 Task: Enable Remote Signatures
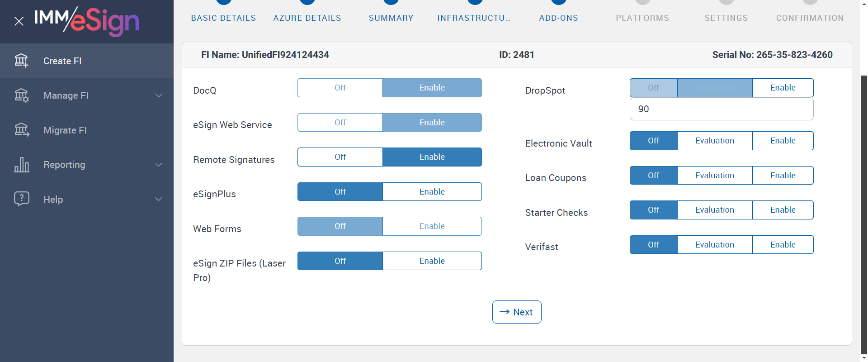click(x=432, y=157)
